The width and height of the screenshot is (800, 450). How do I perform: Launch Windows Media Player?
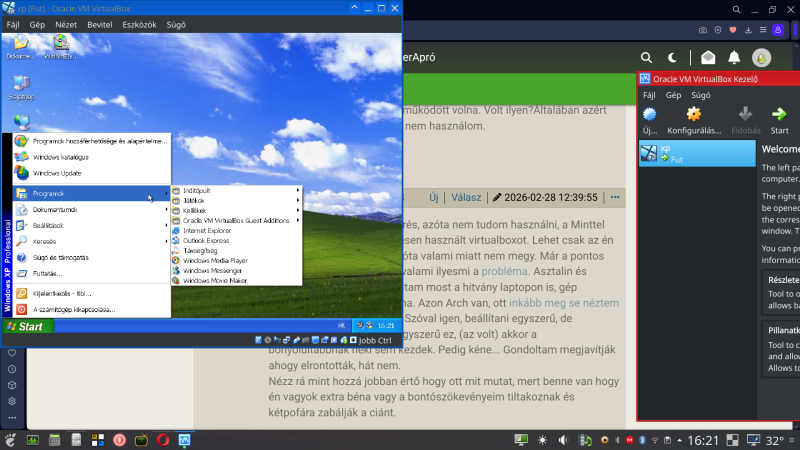237,260
